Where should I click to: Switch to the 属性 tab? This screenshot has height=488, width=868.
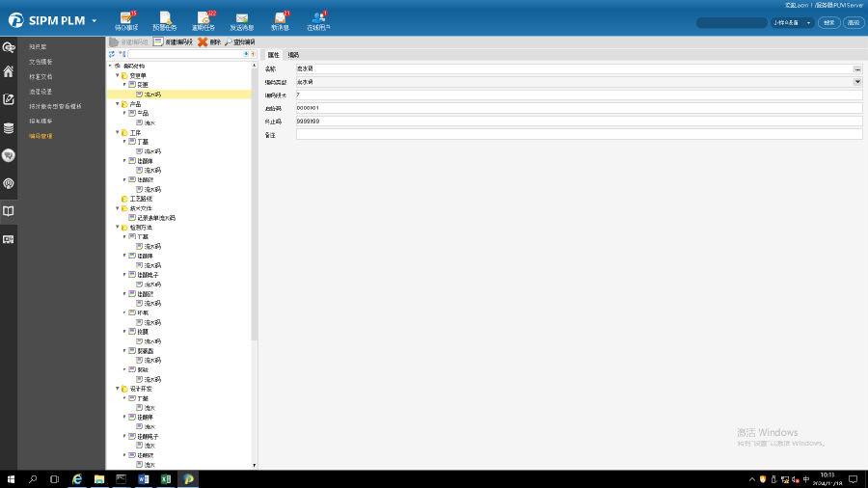(x=274, y=55)
